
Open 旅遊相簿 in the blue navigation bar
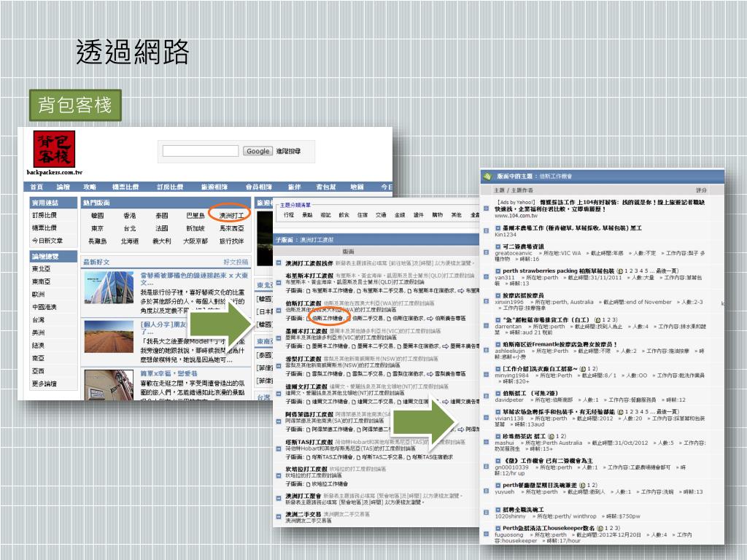coord(214,187)
